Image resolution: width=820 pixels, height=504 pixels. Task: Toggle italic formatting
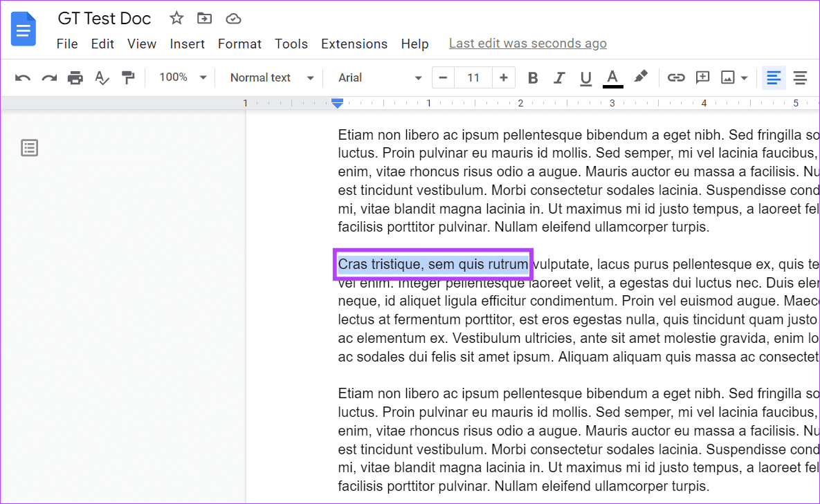point(559,78)
